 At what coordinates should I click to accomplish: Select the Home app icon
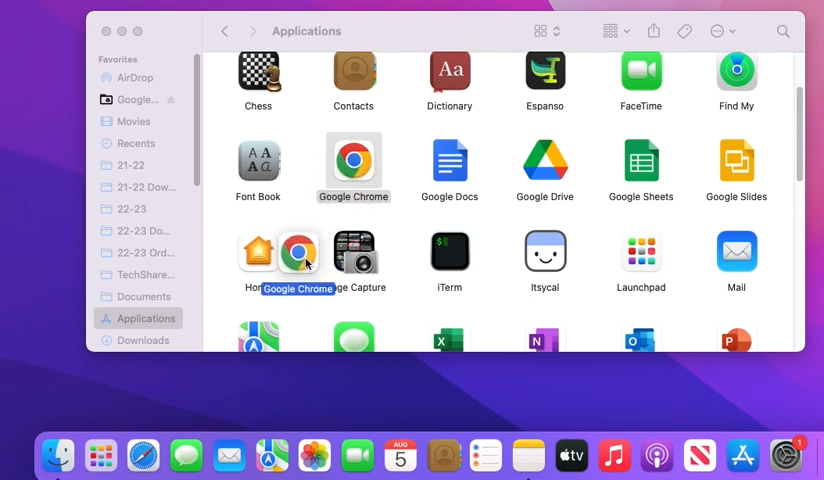[258, 252]
